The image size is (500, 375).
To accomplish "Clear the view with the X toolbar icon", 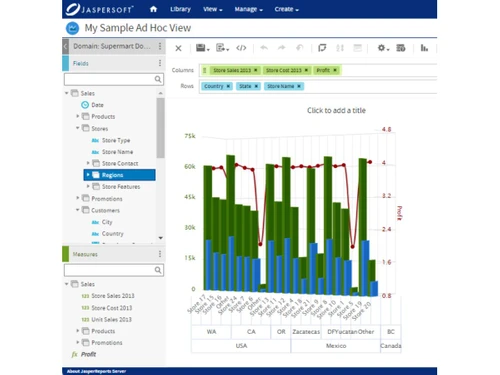I will (178, 48).
